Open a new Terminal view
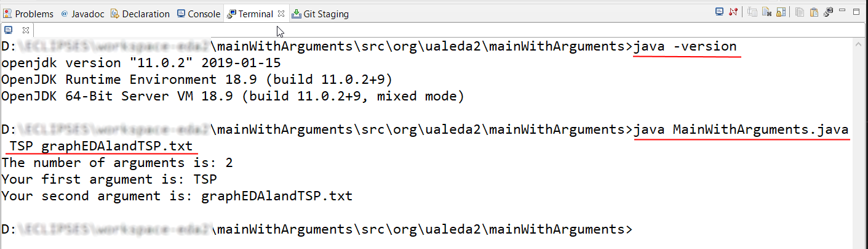868x249 pixels. click(x=828, y=12)
